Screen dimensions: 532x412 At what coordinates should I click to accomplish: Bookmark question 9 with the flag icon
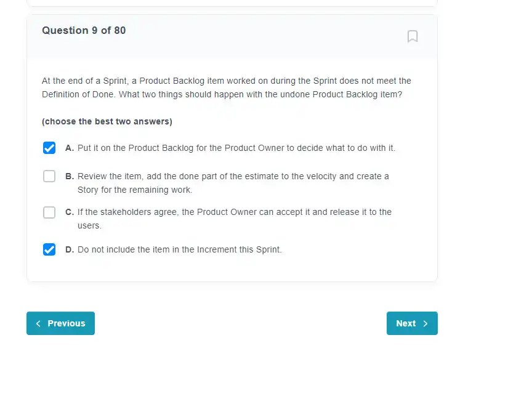coord(412,36)
